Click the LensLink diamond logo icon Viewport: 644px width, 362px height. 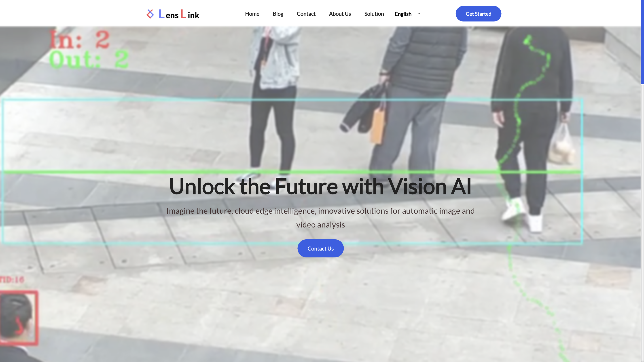(150, 14)
